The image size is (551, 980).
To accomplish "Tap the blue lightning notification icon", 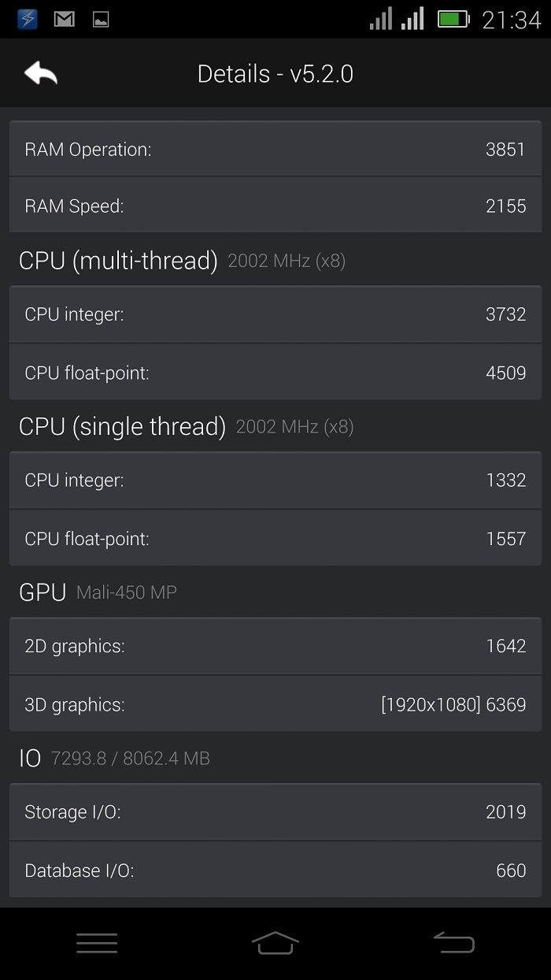I will pos(28,19).
